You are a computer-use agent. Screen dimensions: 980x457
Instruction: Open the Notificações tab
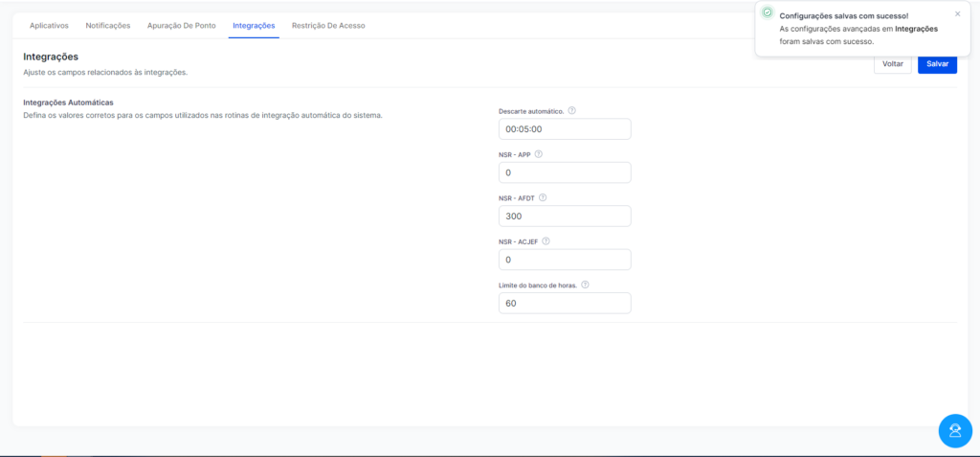tap(108, 26)
